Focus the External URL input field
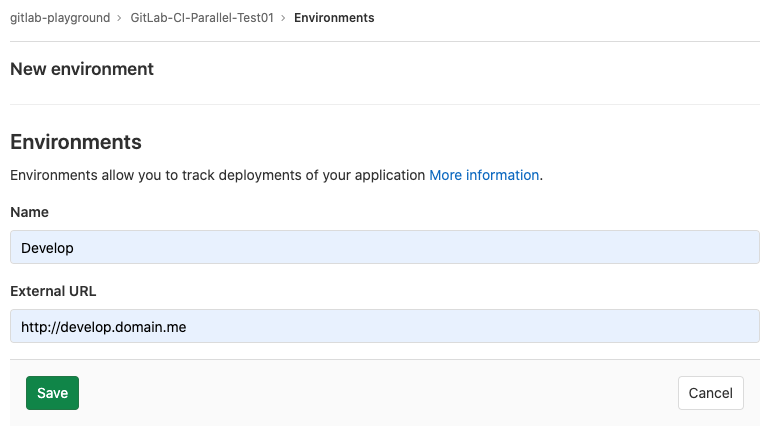Image resolution: width=768 pixels, height=428 pixels. tap(384, 326)
